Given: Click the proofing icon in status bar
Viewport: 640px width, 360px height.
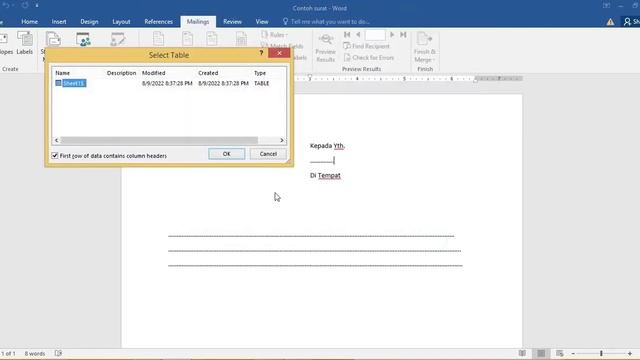Looking at the screenshot, I should click(x=58, y=353).
